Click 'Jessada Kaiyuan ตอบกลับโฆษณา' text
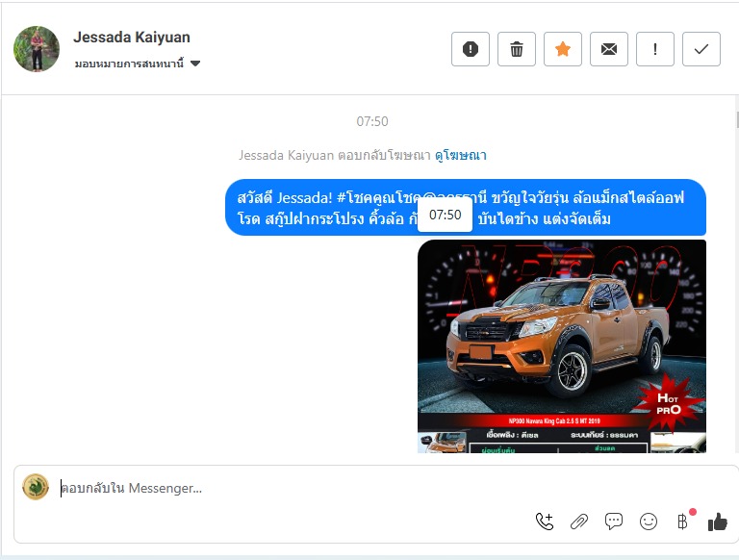The width and height of the screenshot is (739, 560). tap(334, 155)
